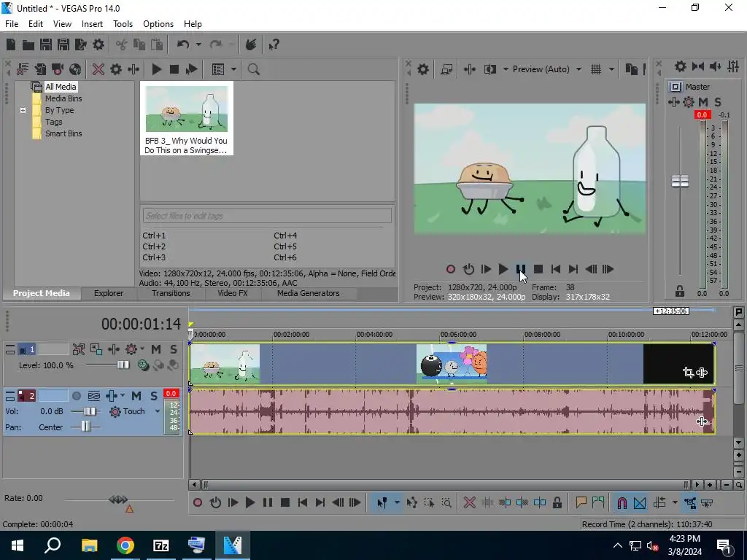Switch to the Media Generators tab

coord(309,293)
